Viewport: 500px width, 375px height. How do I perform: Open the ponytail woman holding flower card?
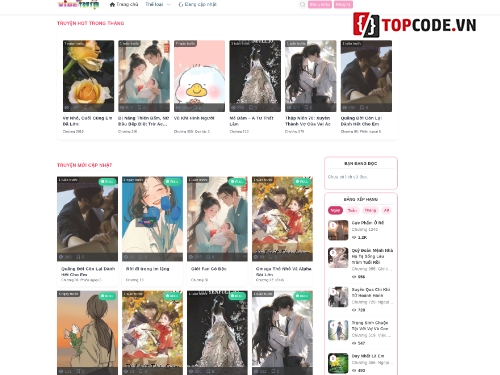[x=87, y=333]
